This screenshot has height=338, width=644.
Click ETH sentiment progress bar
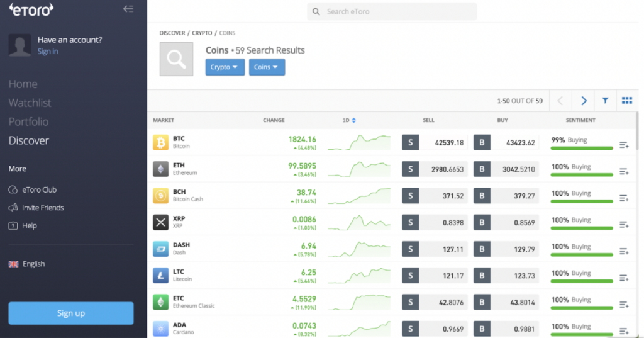coord(582,175)
